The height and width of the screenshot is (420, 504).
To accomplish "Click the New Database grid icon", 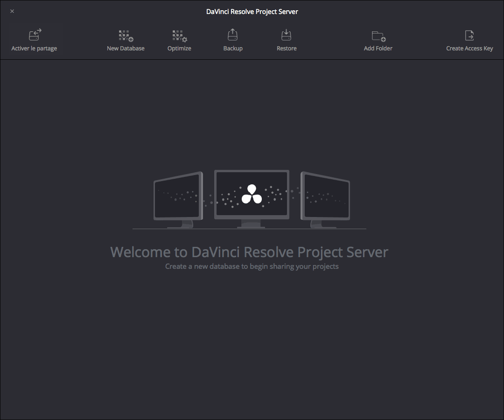I will [x=126, y=35].
